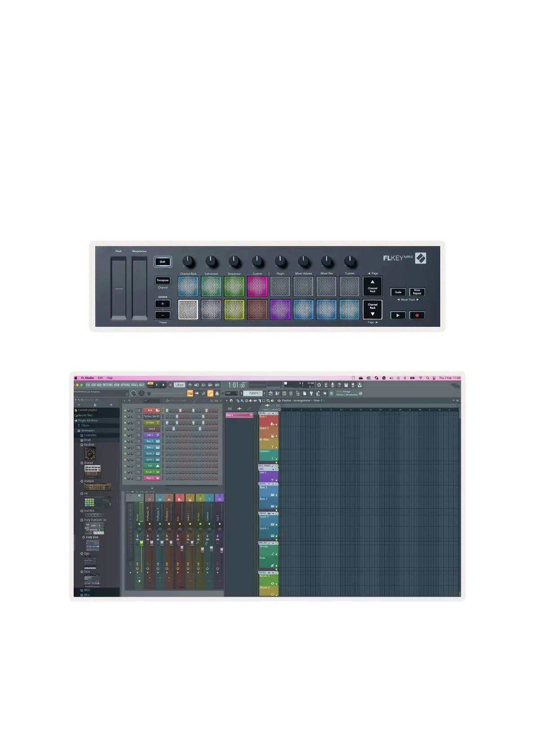This screenshot has height=756, width=535.
Task: Open the OPTIONS menu in FL Studio
Action: point(125,385)
